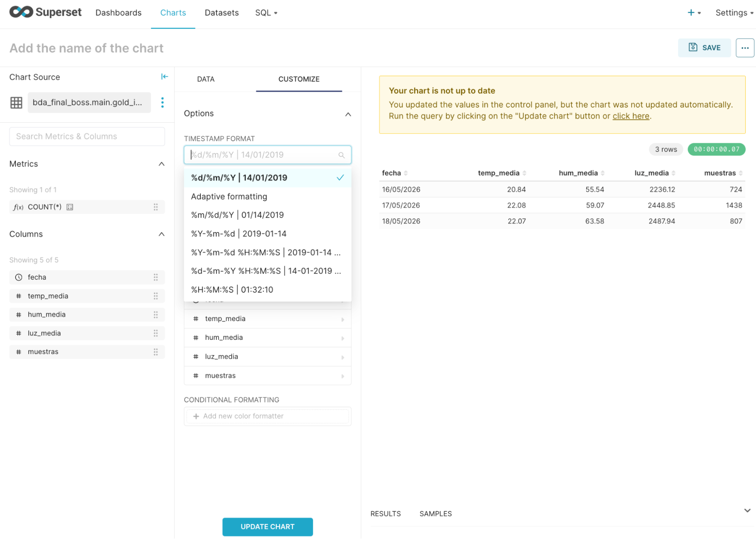Open the plus new-item menu

point(694,12)
